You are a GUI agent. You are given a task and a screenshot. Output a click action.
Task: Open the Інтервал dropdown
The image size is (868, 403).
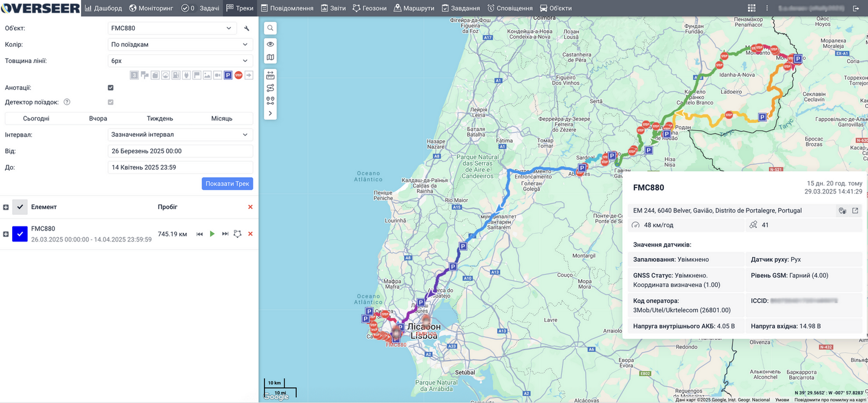pos(181,135)
